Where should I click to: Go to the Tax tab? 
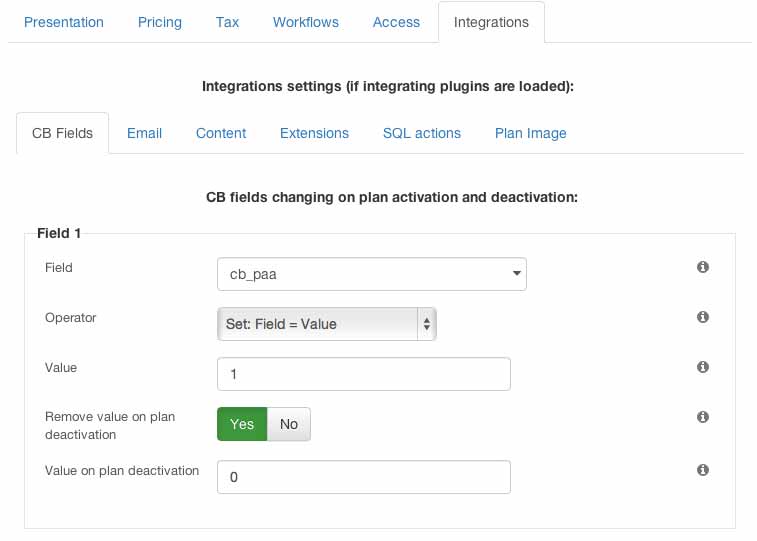(227, 22)
